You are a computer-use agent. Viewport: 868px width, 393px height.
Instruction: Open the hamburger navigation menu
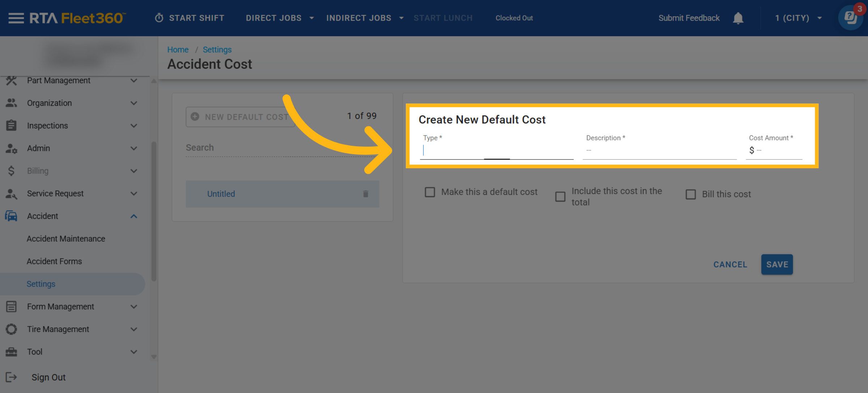tap(16, 18)
